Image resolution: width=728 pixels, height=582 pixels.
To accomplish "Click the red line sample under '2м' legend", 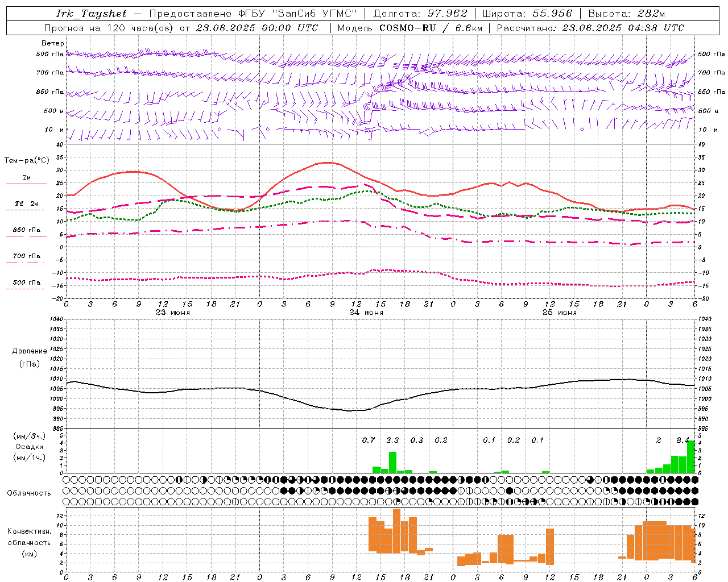I will (x=26, y=184).
